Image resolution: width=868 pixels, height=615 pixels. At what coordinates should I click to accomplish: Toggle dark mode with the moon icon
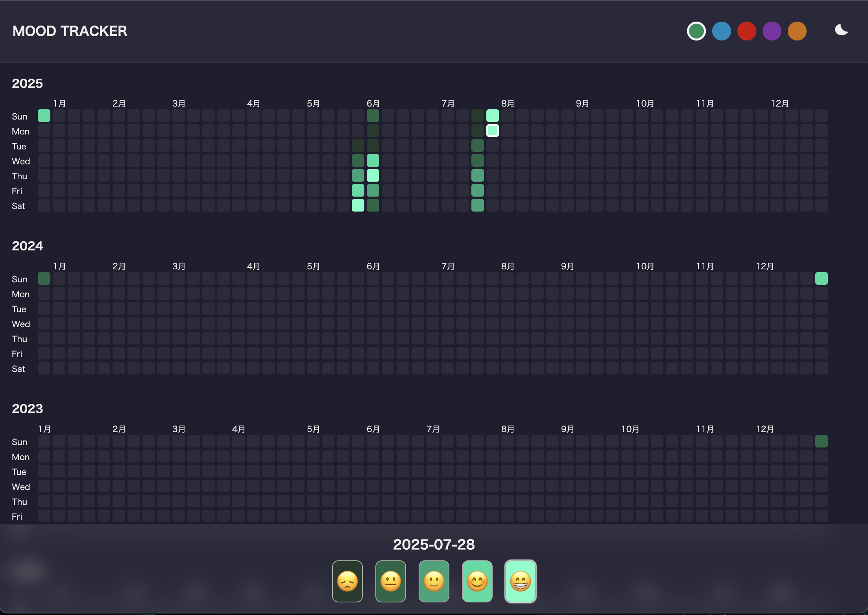[841, 30]
